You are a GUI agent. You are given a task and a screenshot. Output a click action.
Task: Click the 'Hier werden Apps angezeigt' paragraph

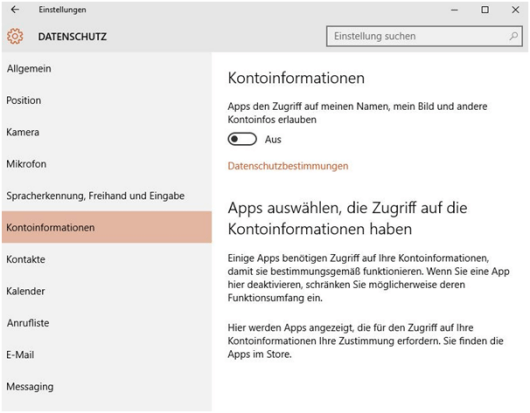[x=365, y=341]
